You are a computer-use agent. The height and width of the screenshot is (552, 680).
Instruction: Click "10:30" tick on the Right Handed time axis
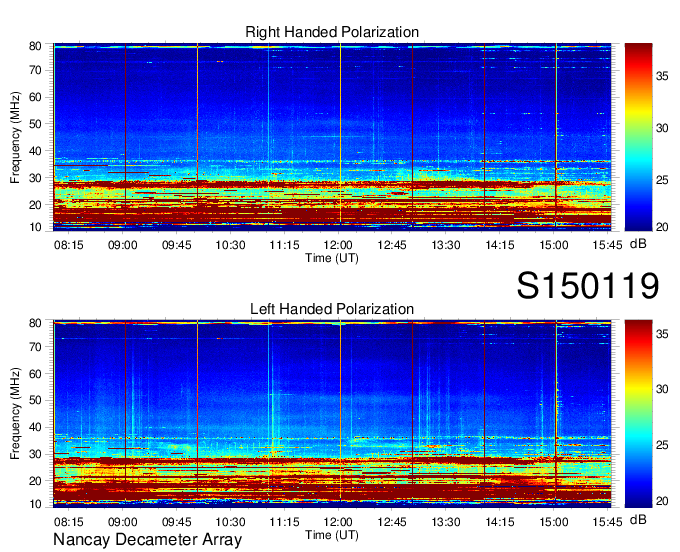click(230, 245)
